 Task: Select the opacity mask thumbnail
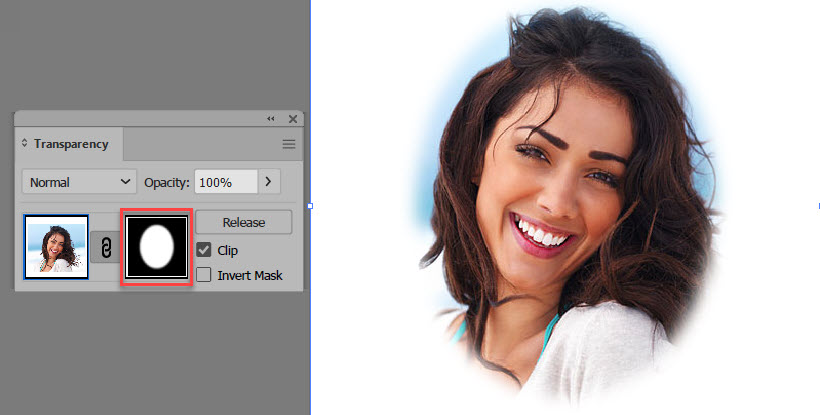(157, 247)
